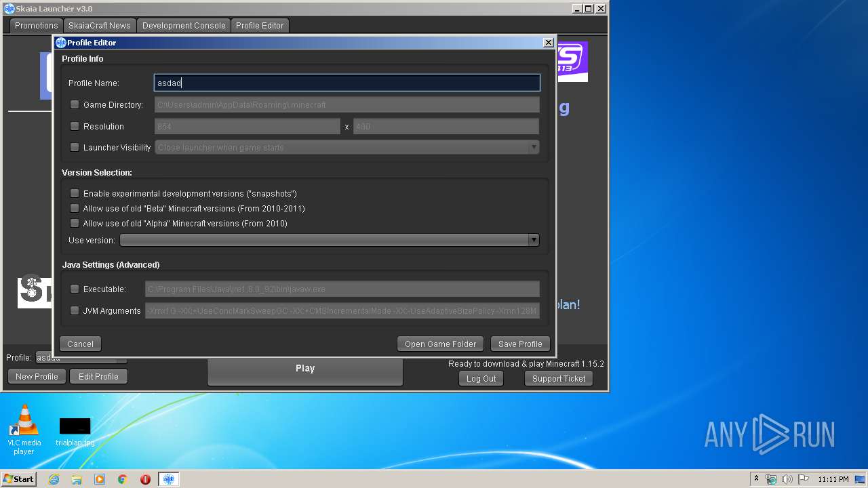Screen dimensions: 868x488
Task: Open trialplan.jpg desktop file
Action: (x=75, y=432)
